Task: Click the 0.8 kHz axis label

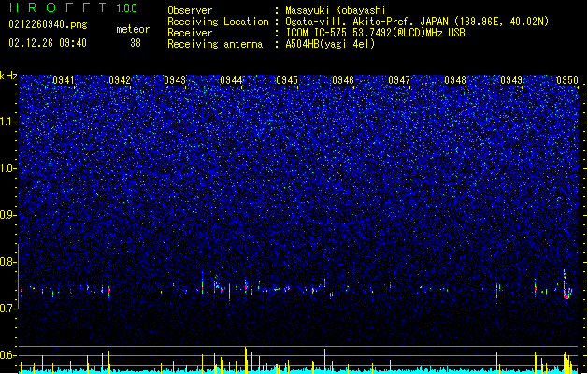Action: [x=8, y=262]
